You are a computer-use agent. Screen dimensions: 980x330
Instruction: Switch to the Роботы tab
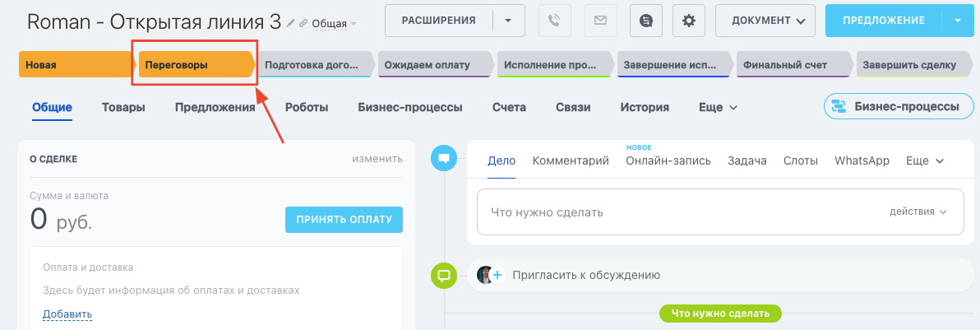pos(306,107)
